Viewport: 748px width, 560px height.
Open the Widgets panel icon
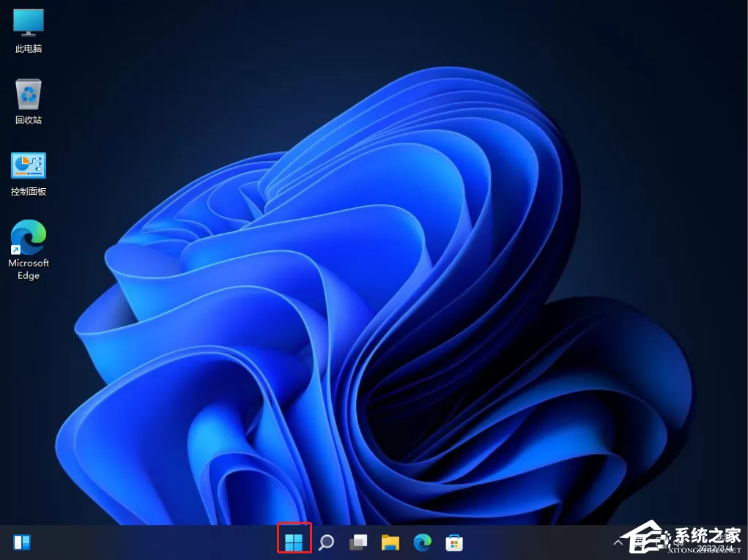(x=22, y=542)
